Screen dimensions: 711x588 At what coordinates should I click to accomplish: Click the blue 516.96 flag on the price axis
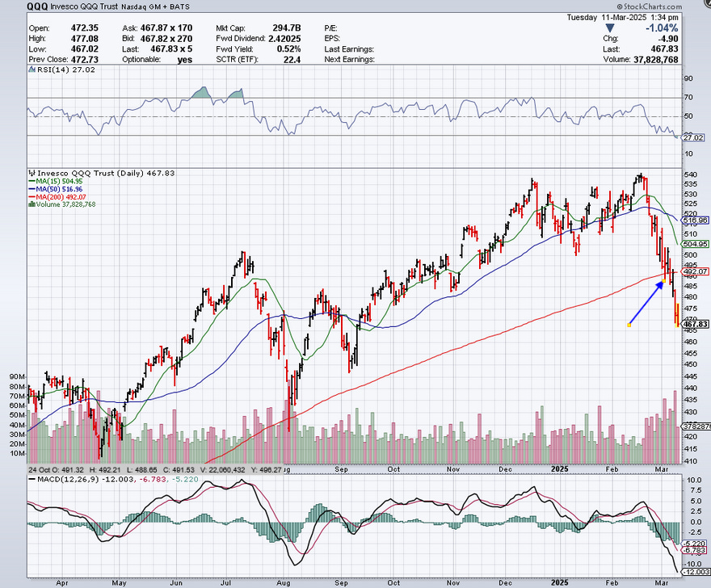696,220
